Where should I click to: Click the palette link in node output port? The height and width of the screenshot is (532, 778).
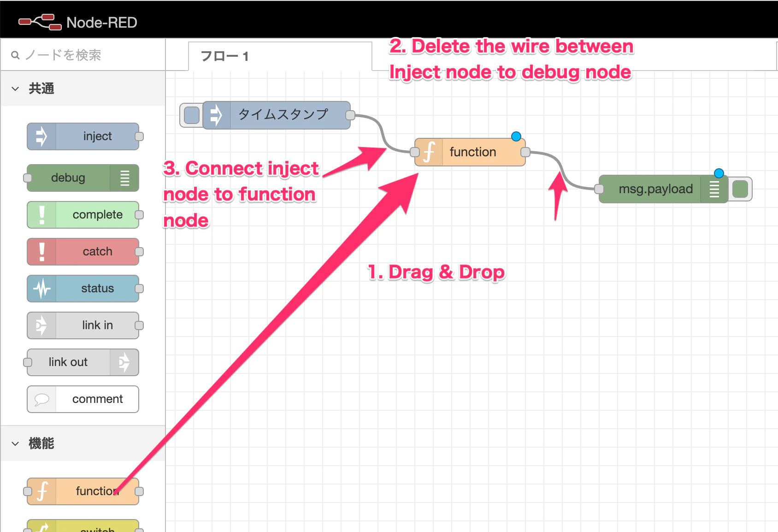[x=139, y=325]
